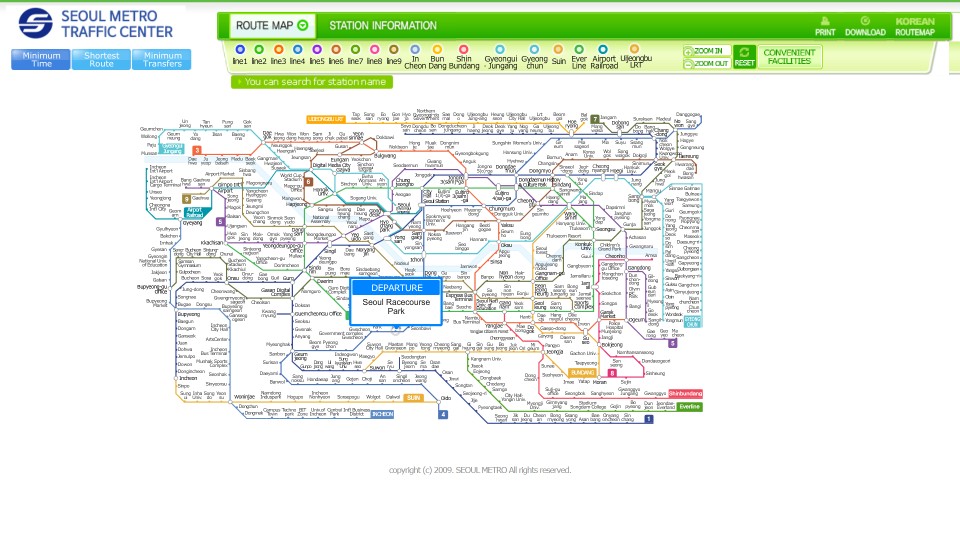Toggle the line6 brown circle filter
This screenshot has width=960, height=540.
(336, 50)
